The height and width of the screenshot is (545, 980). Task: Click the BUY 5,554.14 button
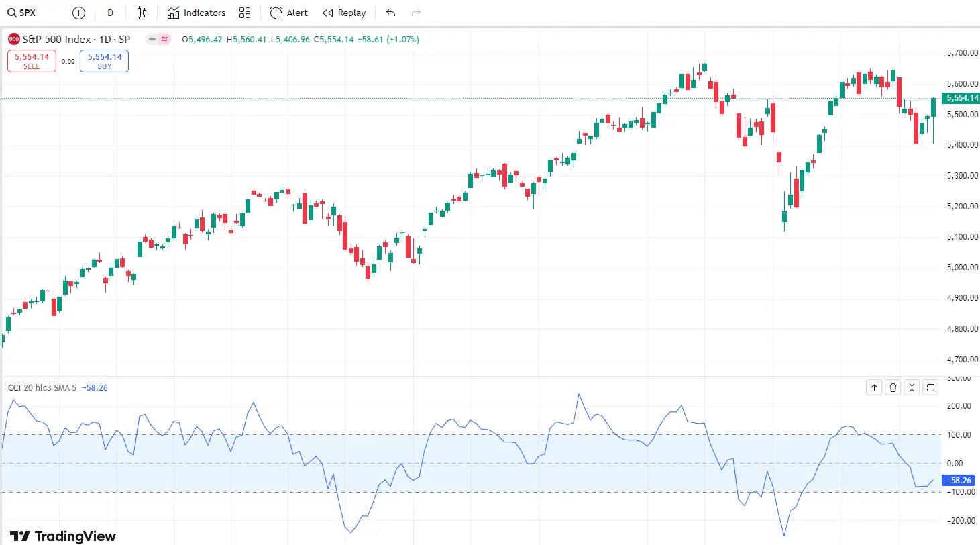(104, 60)
